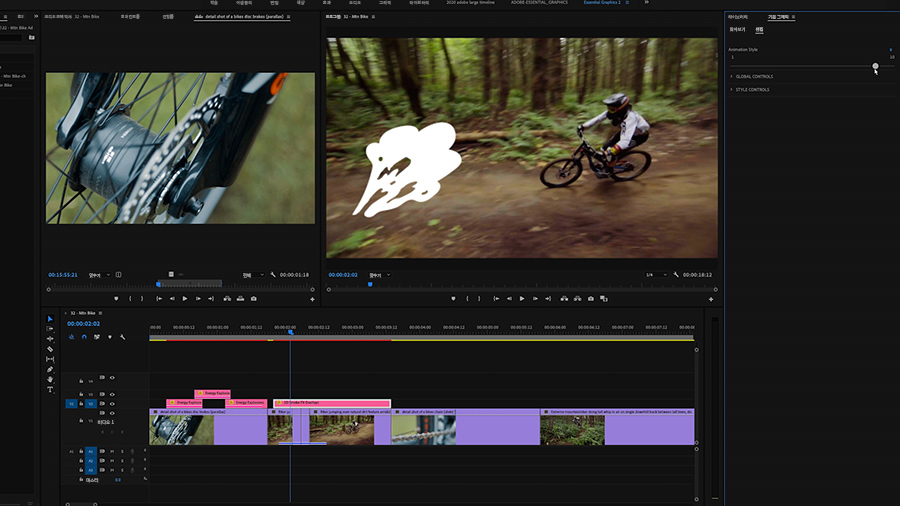Mute audio track A1

coord(112,451)
